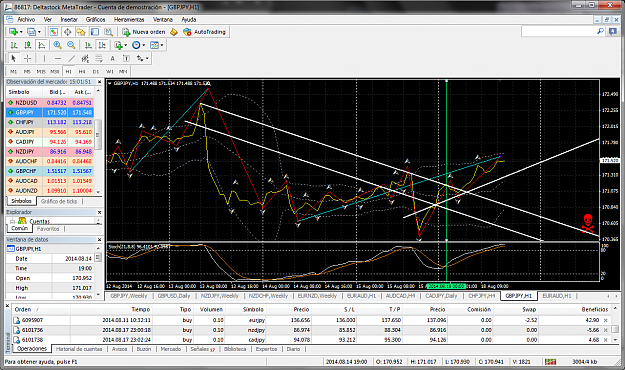Viewport: 625px width, 370px height.
Task: Open the Herramientas menu
Action: tap(129, 20)
